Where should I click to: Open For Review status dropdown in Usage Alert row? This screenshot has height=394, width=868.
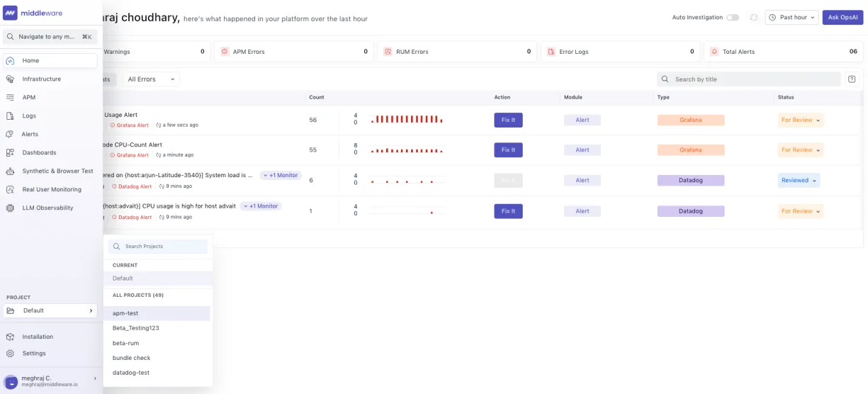coord(801,120)
